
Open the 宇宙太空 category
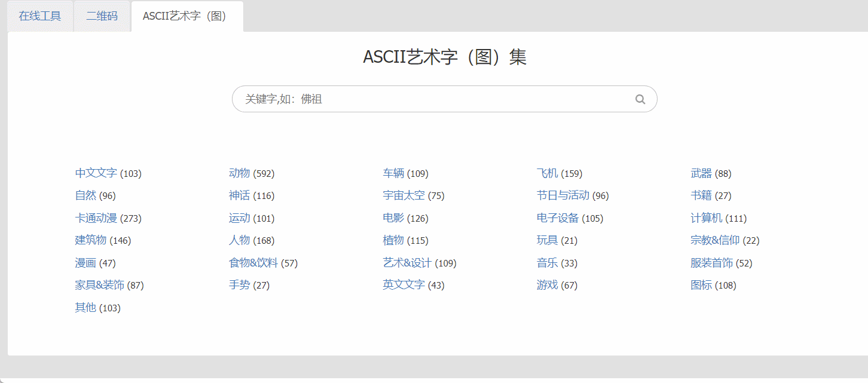(404, 195)
